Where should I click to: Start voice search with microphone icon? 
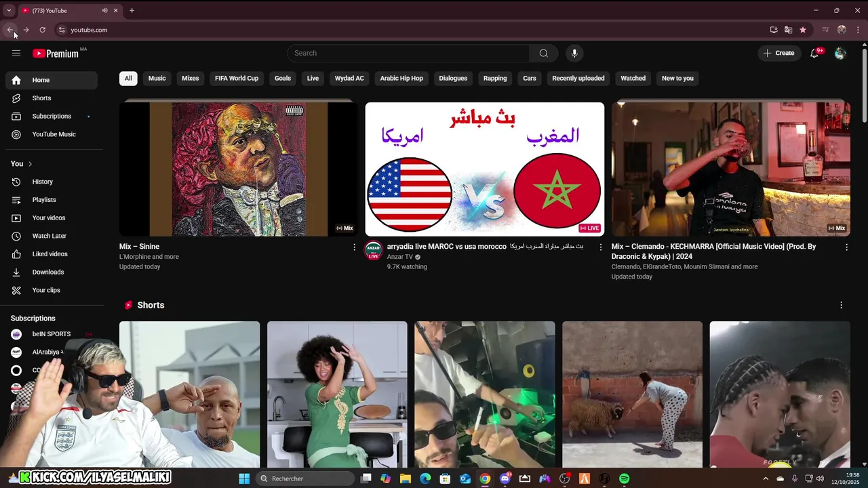[574, 54]
